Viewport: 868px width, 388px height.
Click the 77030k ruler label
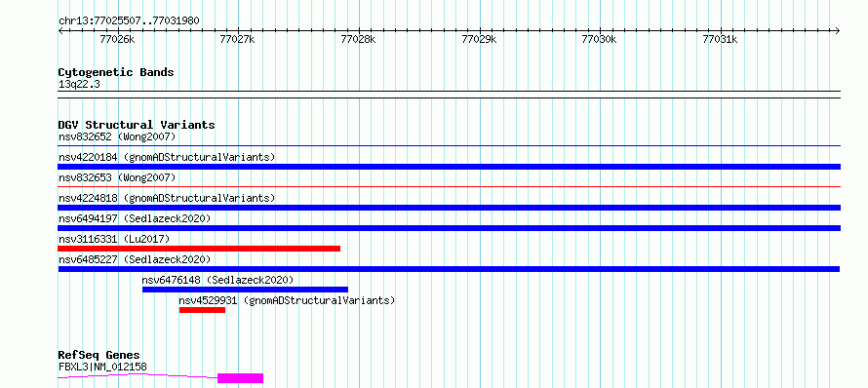600,39
